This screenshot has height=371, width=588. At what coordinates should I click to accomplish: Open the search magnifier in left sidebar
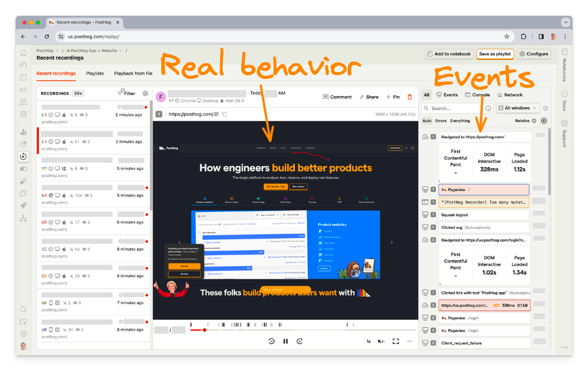pyautogui.click(x=23, y=309)
